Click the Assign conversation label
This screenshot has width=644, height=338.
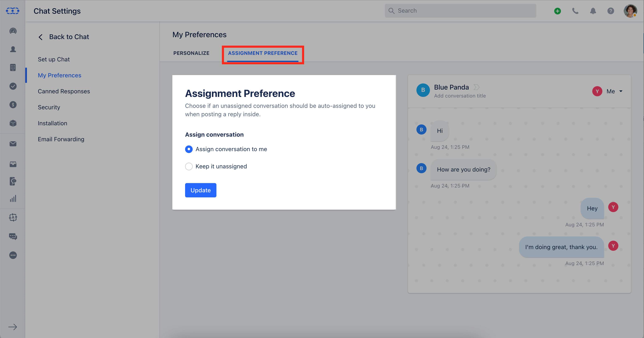[214, 135]
